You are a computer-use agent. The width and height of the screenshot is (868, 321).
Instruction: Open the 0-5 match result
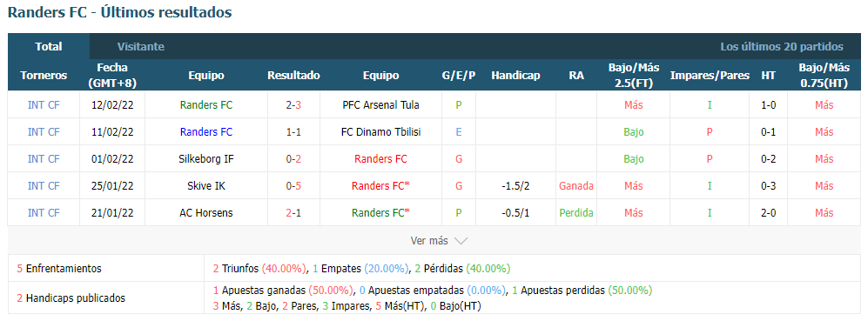(x=293, y=186)
